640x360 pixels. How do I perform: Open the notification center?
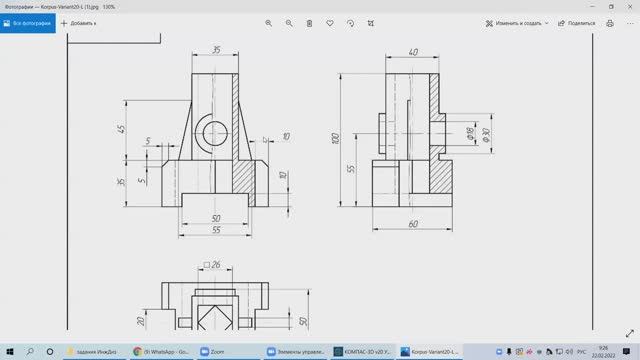click(x=627, y=351)
